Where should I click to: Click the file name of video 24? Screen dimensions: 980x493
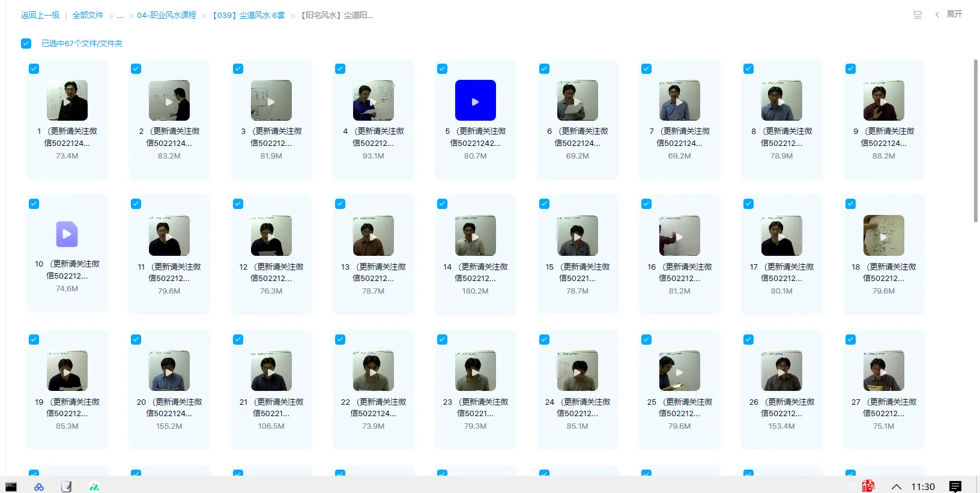578,408
